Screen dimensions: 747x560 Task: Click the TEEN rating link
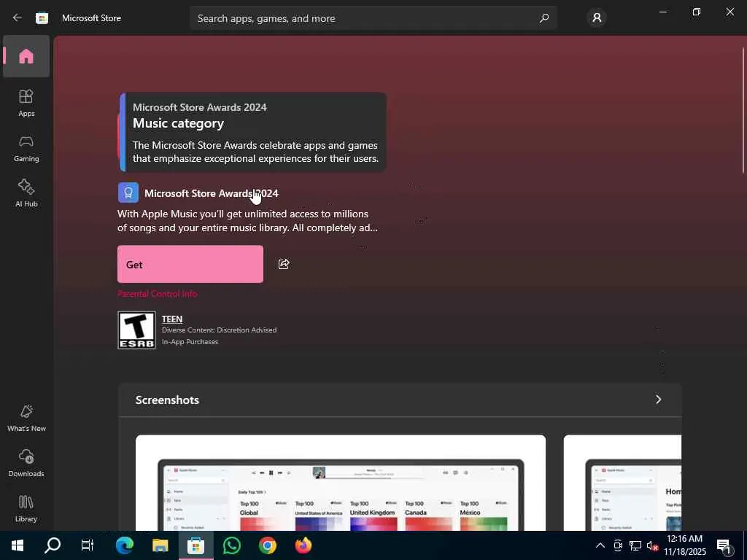point(172,319)
